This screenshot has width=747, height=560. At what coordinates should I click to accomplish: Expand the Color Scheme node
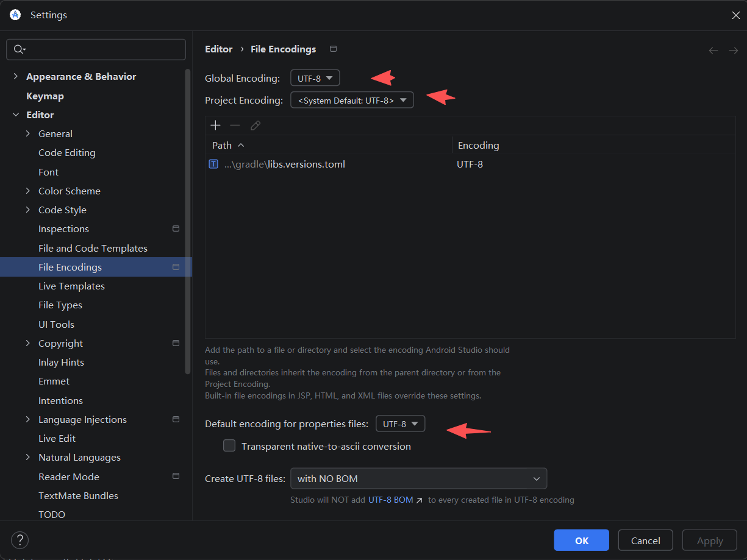click(27, 191)
